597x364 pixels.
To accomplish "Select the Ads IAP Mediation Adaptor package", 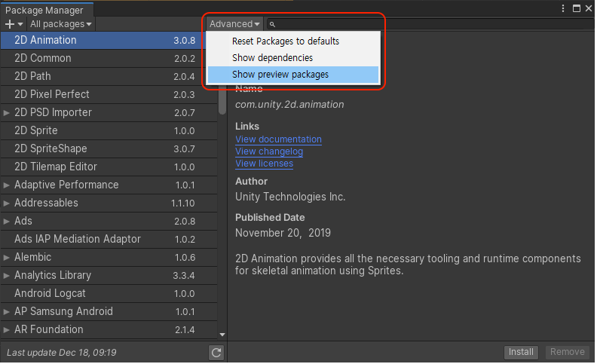I will pos(109,239).
